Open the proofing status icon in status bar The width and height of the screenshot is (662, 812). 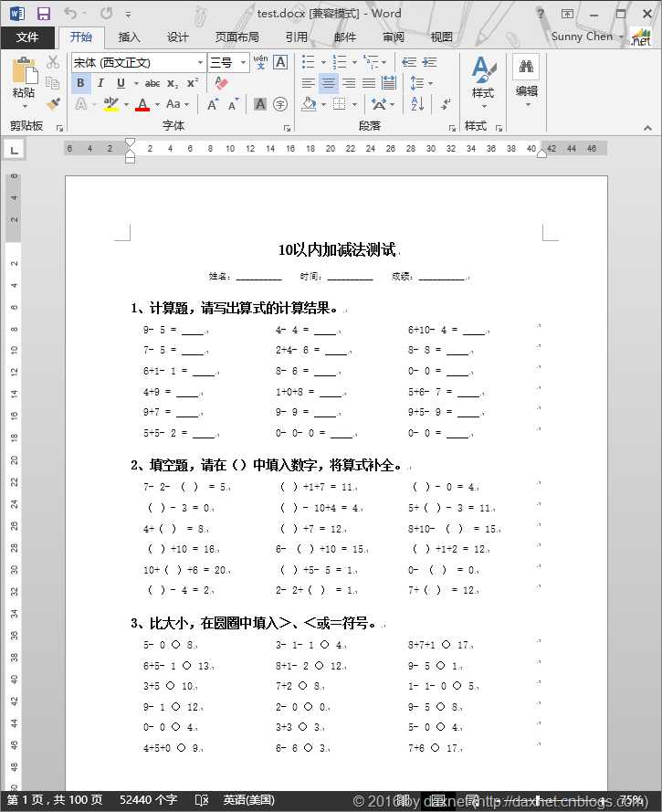pos(202,800)
